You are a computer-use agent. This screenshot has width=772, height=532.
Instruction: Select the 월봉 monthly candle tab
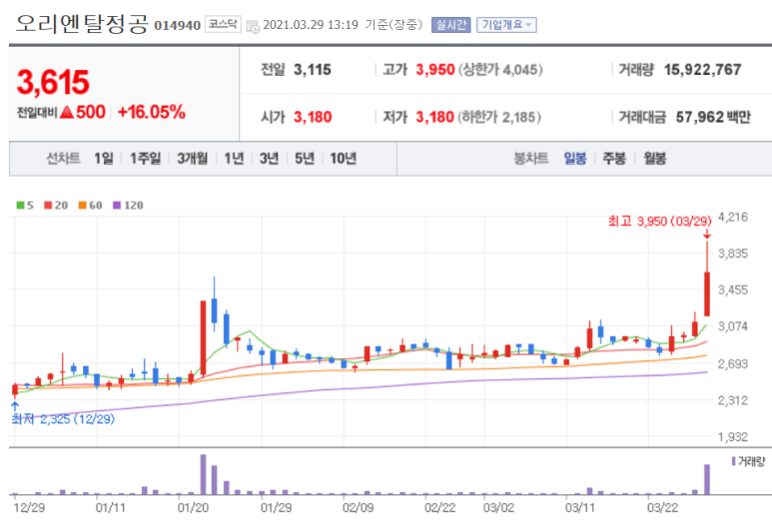coord(655,159)
